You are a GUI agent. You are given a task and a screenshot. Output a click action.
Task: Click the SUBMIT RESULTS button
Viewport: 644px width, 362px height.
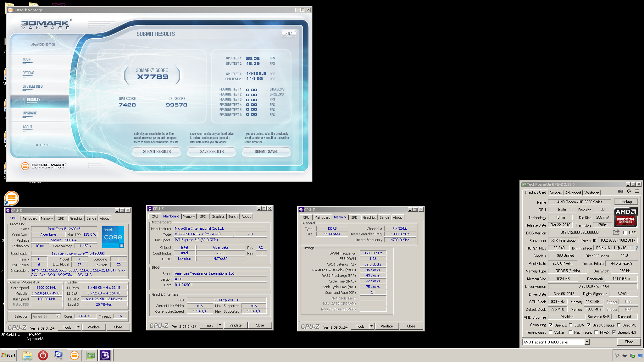tap(157, 151)
